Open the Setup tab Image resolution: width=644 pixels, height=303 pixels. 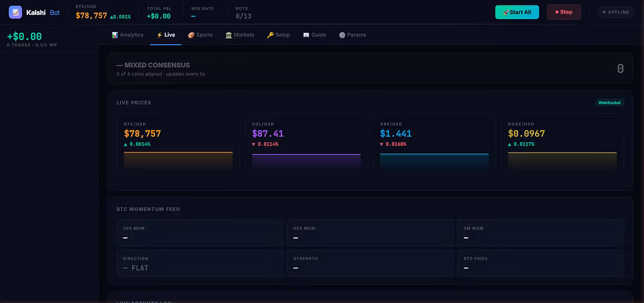click(278, 35)
